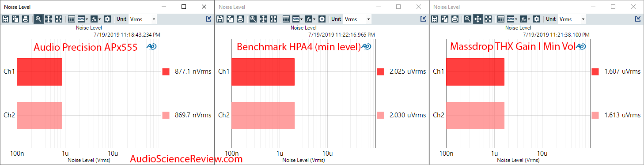Click the Ch1 bar in APx555 graph
Viewport: 644px width, 165px height.
point(39,71)
